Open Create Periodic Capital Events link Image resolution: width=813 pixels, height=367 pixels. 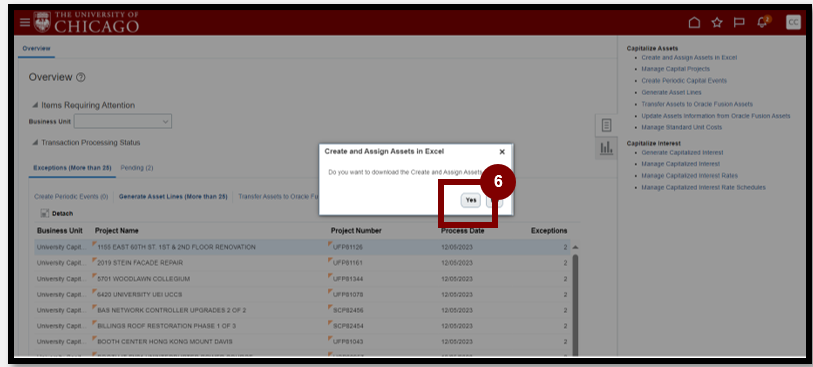click(x=684, y=81)
